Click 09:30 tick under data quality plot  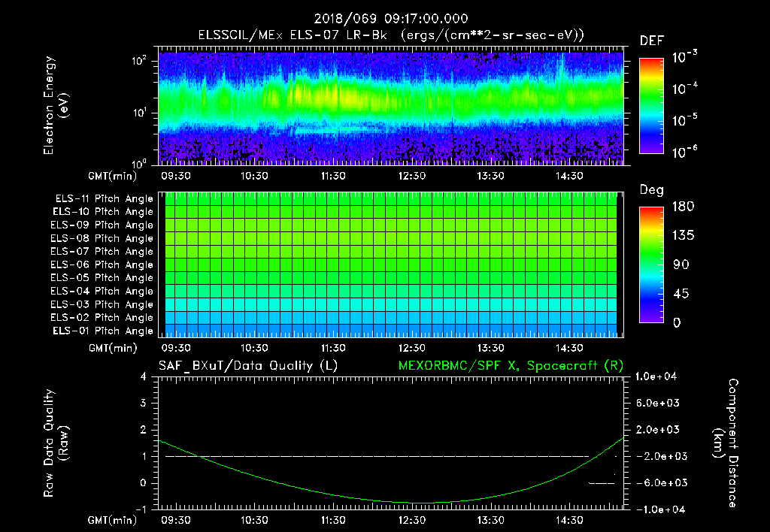tap(176, 520)
